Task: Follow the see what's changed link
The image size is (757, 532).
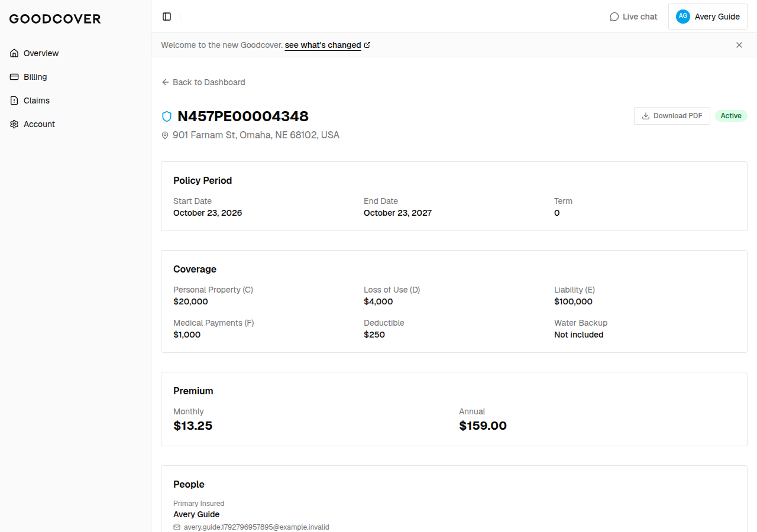Action: click(x=323, y=45)
